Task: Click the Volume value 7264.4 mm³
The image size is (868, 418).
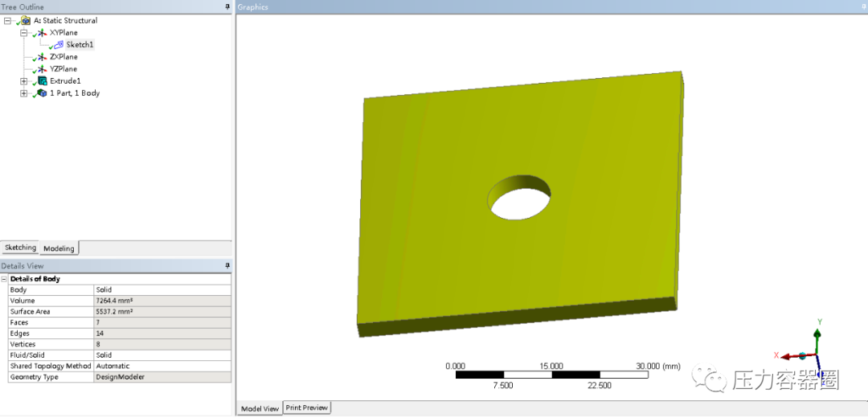Action: tap(162, 301)
